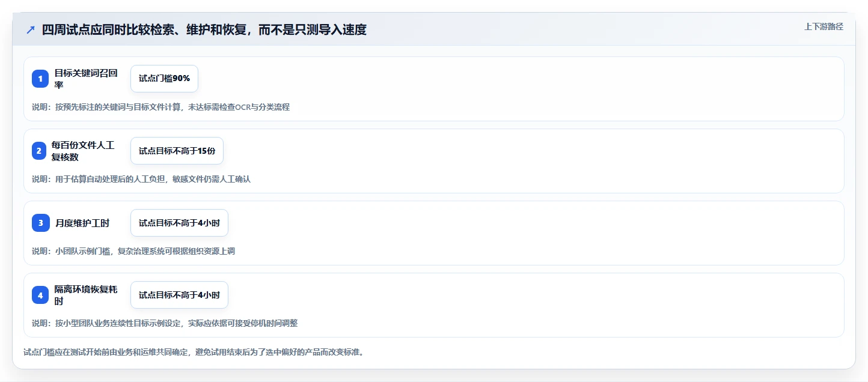Click the 上下游路径 label in header
This screenshot has width=868, height=382.
pyautogui.click(x=824, y=26)
